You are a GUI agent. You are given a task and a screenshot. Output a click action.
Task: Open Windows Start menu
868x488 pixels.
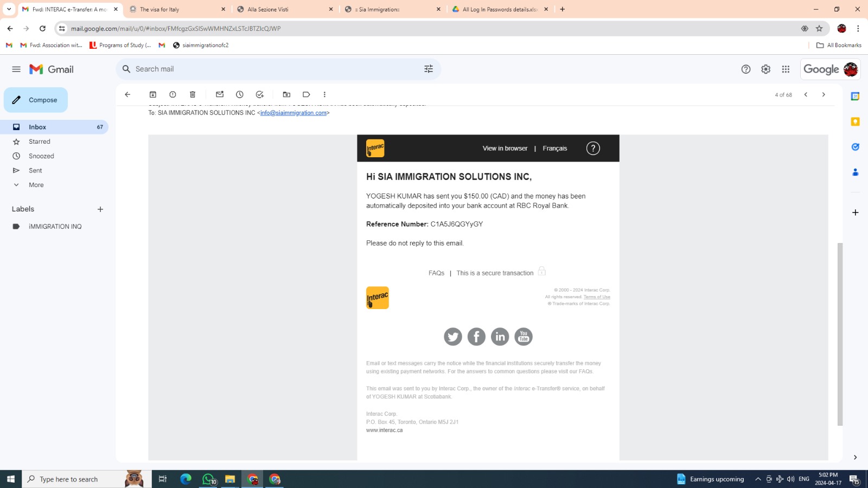tap(11, 479)
